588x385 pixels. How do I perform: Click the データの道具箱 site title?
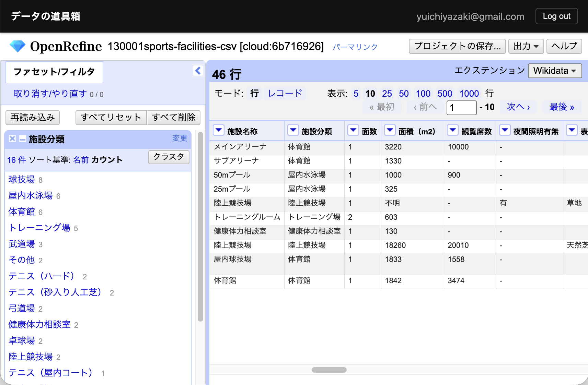point(46,16)
